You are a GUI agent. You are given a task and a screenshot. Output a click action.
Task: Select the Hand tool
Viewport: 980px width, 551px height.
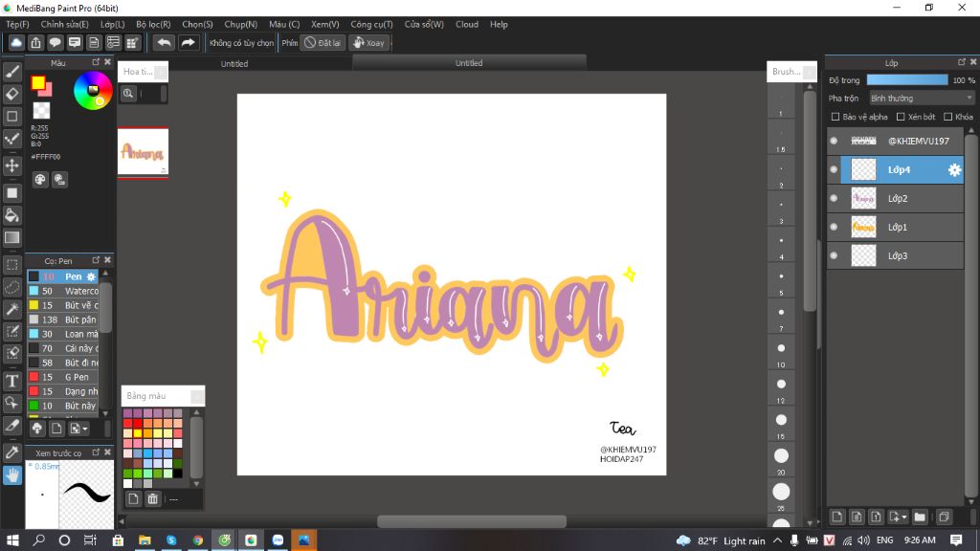11,475
